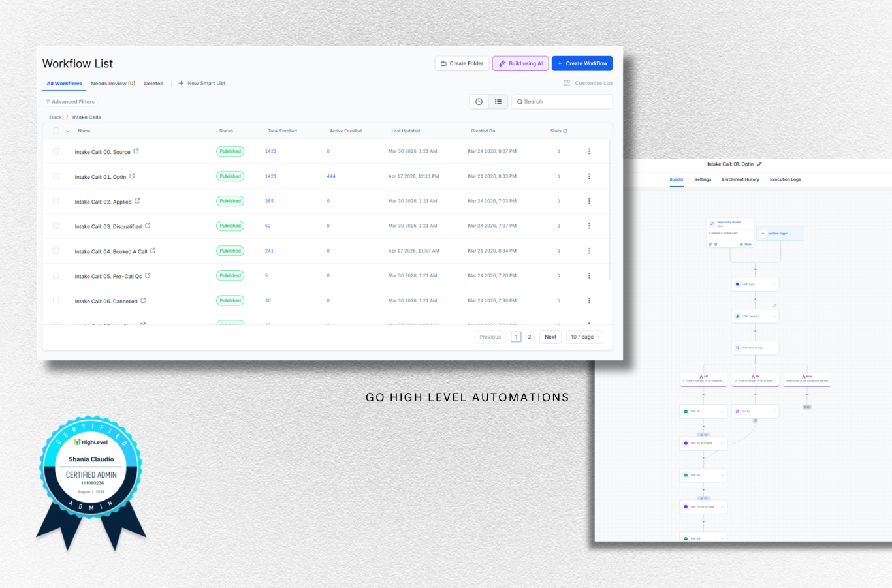Click the Opportunity Created trigger icon in builder
This screenshot has width=892, height=588.
coord(712,224)
